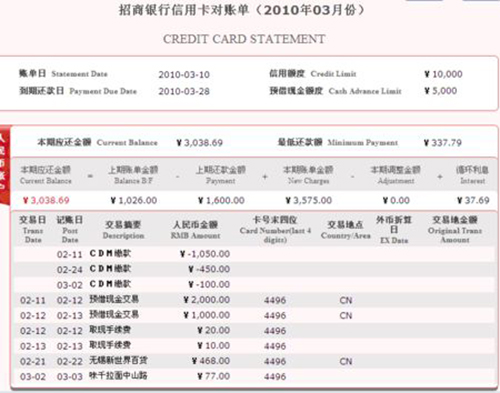The width and height of the screenshot is (500, 393).
Task: Click the Statement Date label
Action: [x=63, y=74]
